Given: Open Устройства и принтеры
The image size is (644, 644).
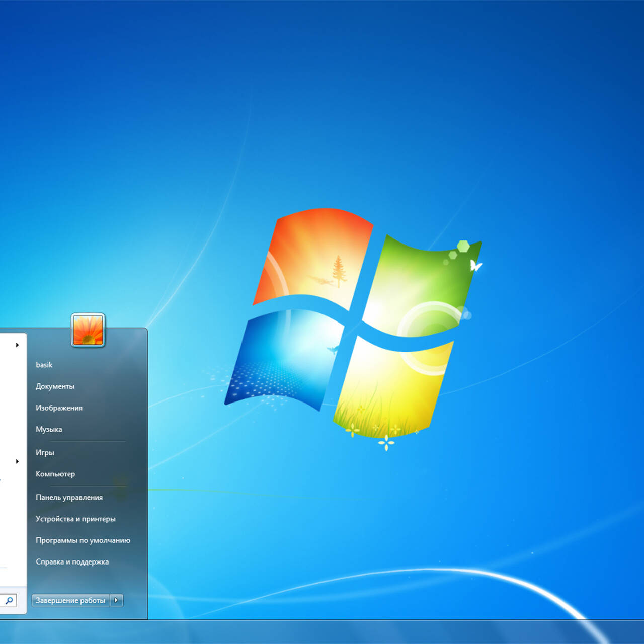Looking at the screenshot, I should [x=76, y=519].
